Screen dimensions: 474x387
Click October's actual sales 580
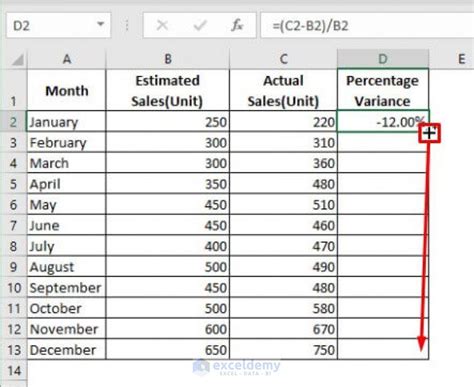coord(283,308)
